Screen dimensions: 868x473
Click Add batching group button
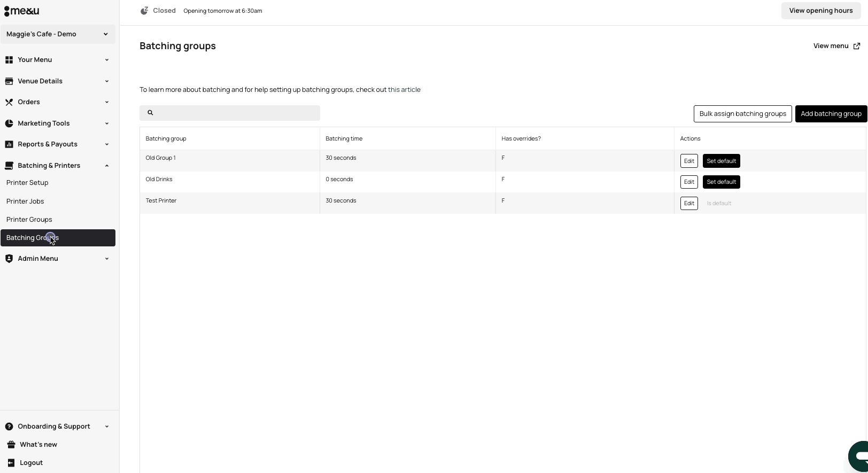click(831, 114)
